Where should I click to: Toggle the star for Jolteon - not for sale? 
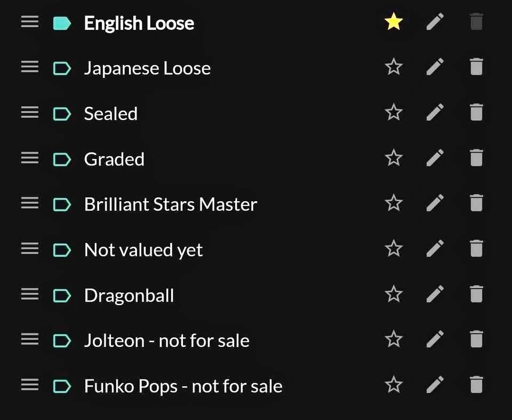(x=394, y=339)
